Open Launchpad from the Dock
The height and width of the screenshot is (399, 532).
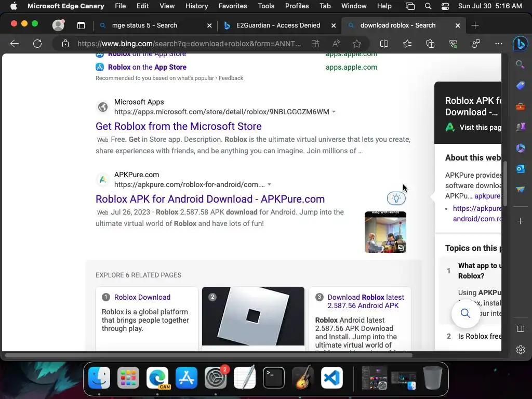click(128, 378)
